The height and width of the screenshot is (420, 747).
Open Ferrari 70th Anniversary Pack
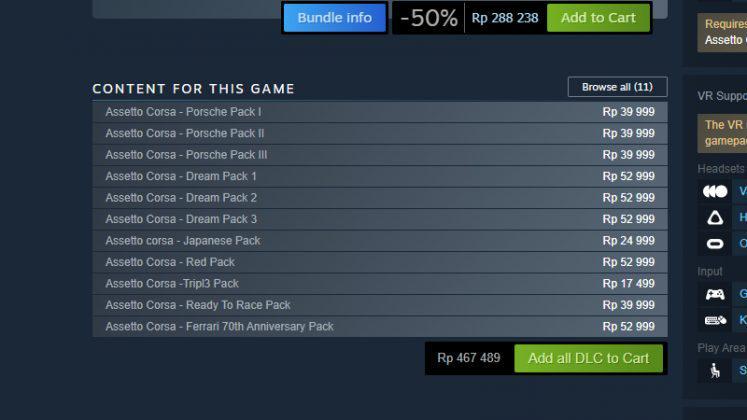point(380,326)
